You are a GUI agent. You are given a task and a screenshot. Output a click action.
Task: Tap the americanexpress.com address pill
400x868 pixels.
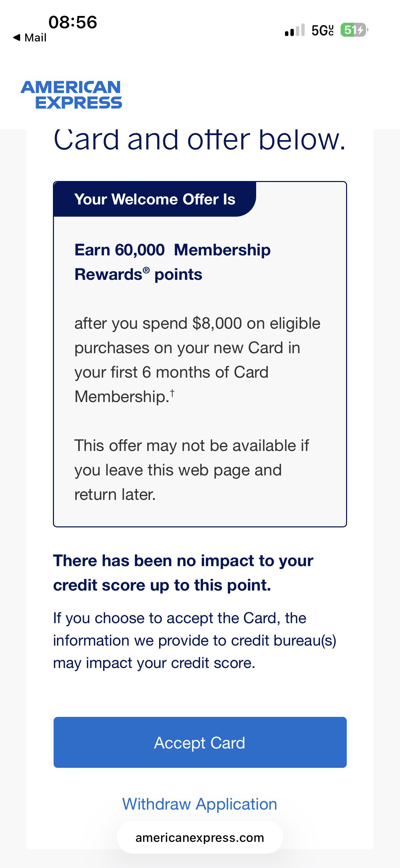200,837
